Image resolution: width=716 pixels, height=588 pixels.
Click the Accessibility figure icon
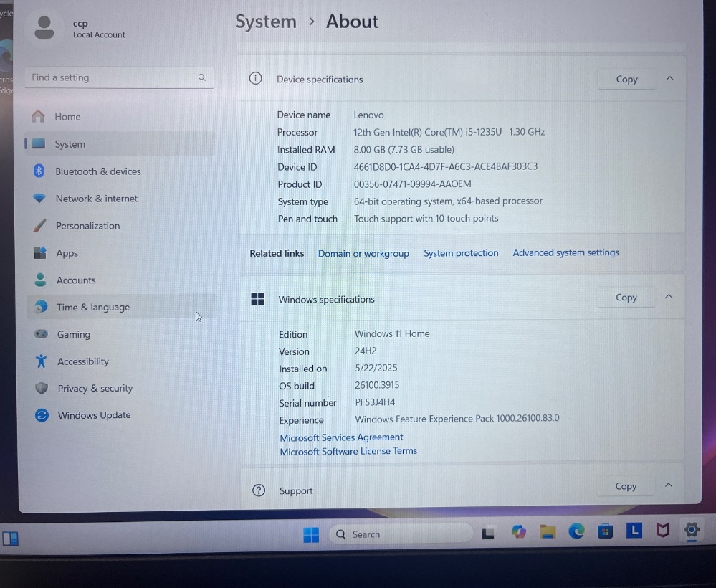point(41,361)
